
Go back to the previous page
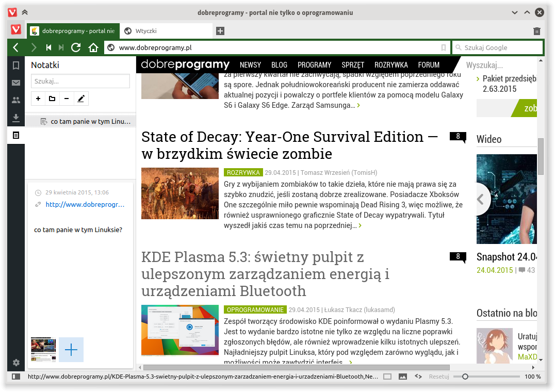coord(15,47)
